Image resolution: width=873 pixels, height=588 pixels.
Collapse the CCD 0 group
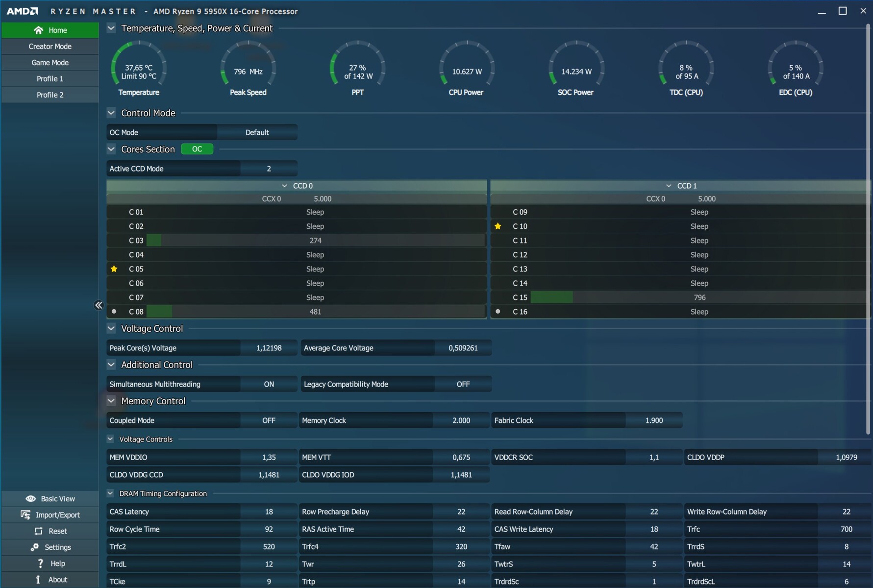[284, 186]
